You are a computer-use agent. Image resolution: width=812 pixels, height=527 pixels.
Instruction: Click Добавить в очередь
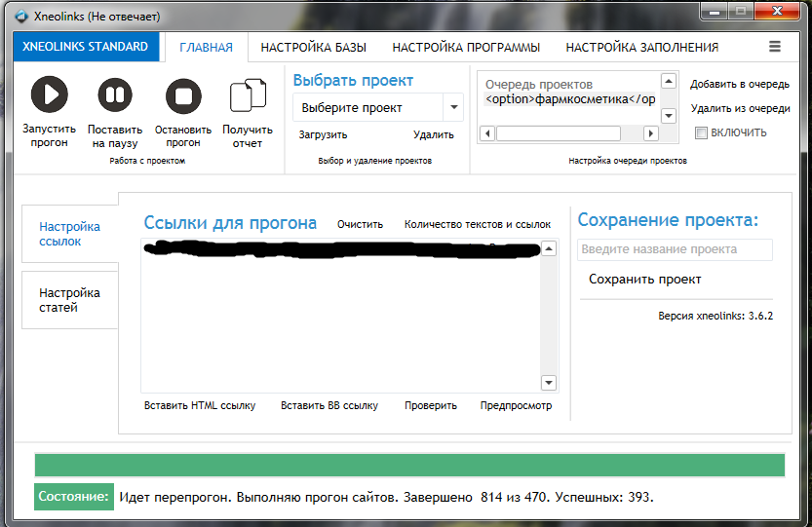pos(740,84)
